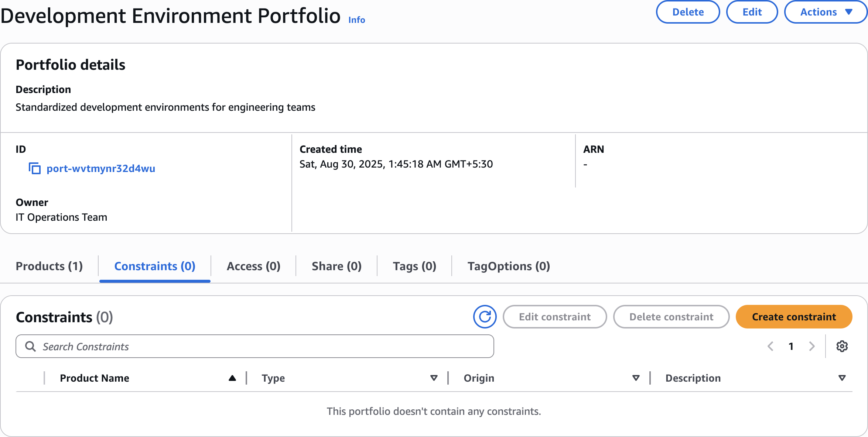This screenshot has height=437, width=868.
Task: Sort constraints by Description column arrow
Action: [842, 378]
